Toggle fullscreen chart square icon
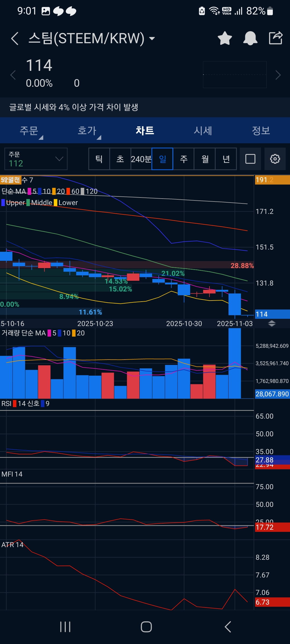The image size is (290, 644). pos(250,159)
